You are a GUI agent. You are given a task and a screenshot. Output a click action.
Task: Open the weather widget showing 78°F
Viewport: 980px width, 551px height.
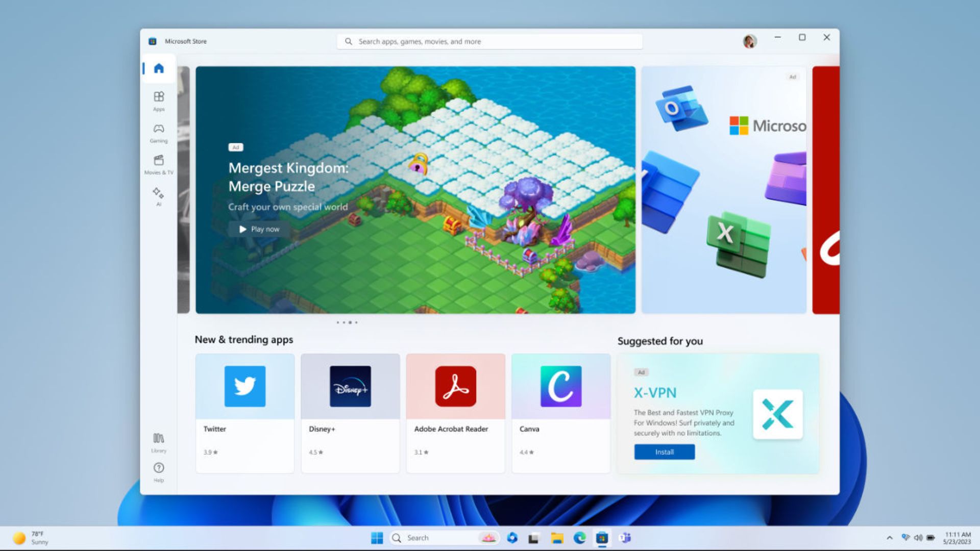click(x=31, y=538)
